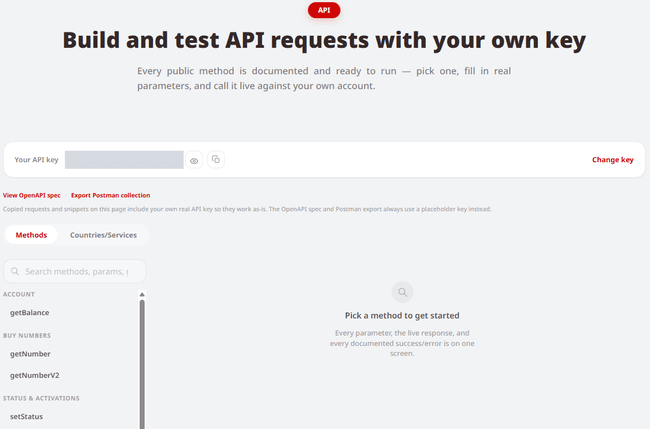This screenshot has width=650, height=429.
Task: Click the methods list scrollbar thumb
Action: click(x=142, y=364)
